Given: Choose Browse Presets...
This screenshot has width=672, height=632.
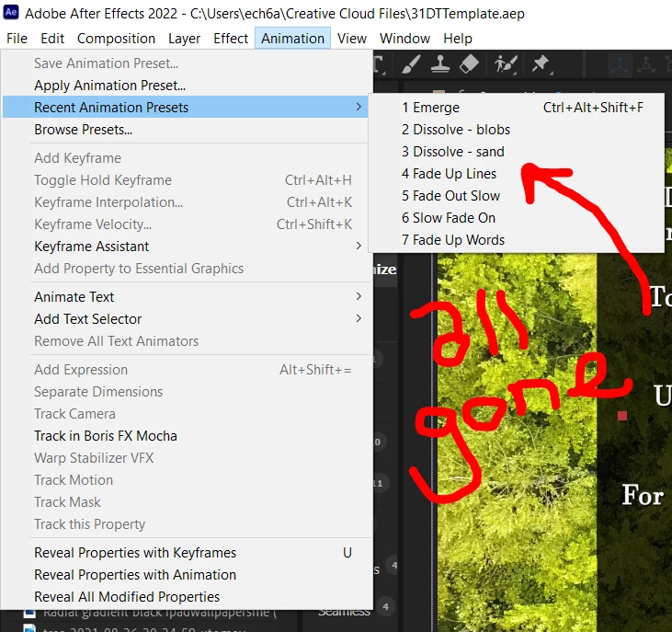Looking at the screenshot, I should (185, 130).
